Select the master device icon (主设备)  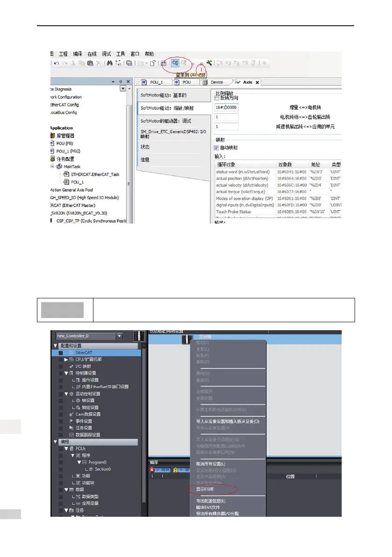click(186, 339)
